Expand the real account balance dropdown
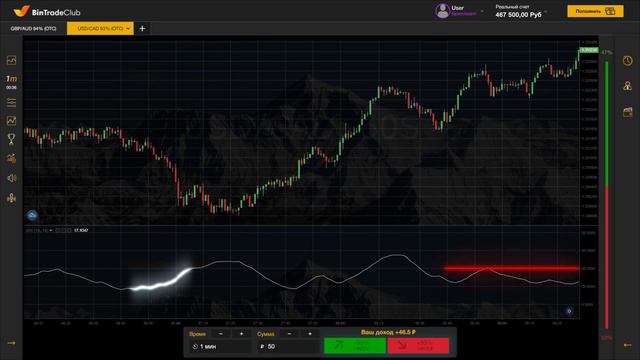640x360 pixels. click(546, 11)
